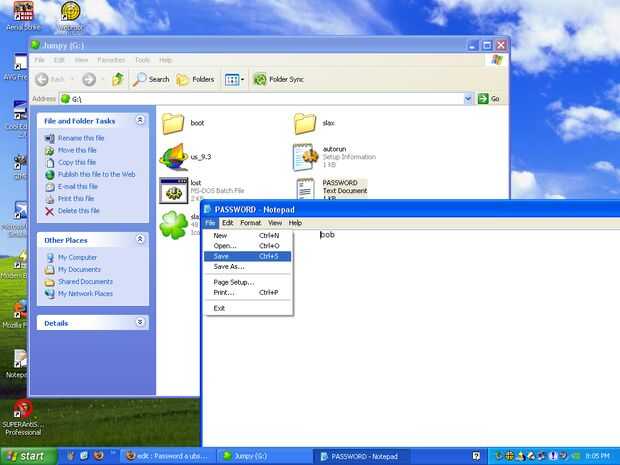Choose Save As... in the File menu
620x465 pixels.
(x=248, y=267)
